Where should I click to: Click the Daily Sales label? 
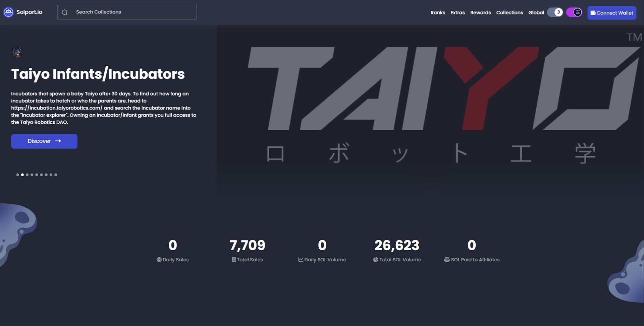tap(176, 260)
